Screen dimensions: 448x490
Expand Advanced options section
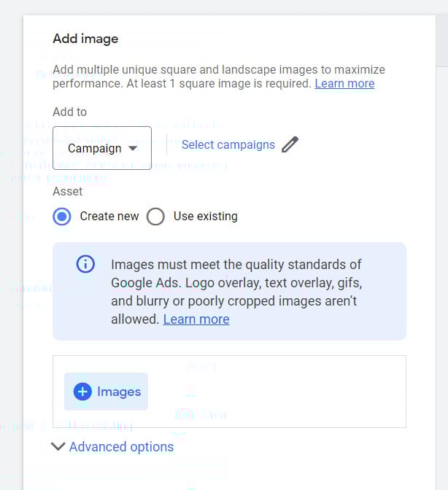click(121, 447)
